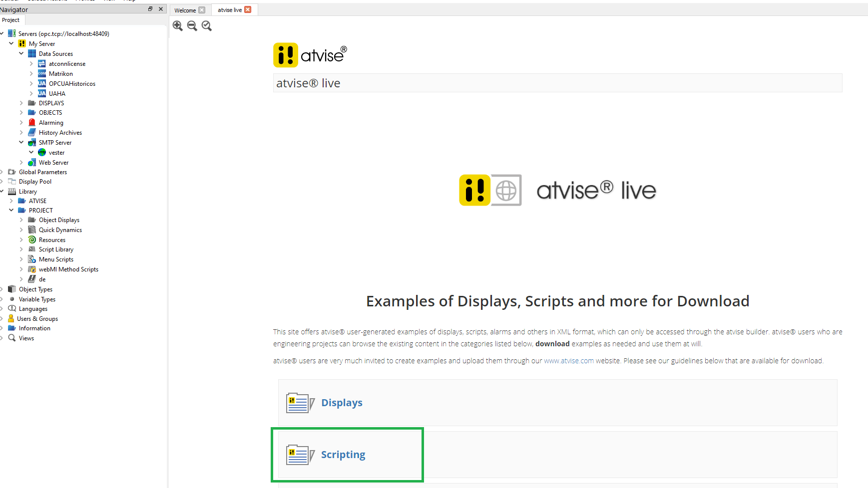The image size is (868, 488).
Task: Collapse the PROJECT library folder
Action: [11, 210]
